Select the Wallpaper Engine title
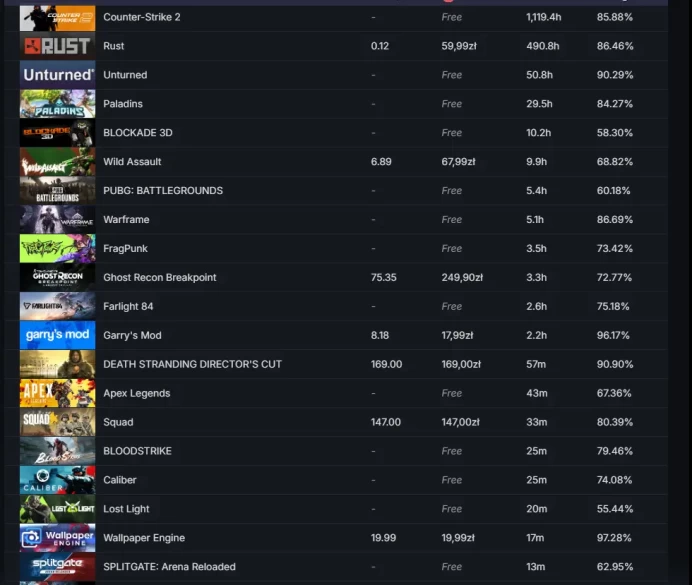The width and height of the screenshot is (692, 585). click(144, 538)
